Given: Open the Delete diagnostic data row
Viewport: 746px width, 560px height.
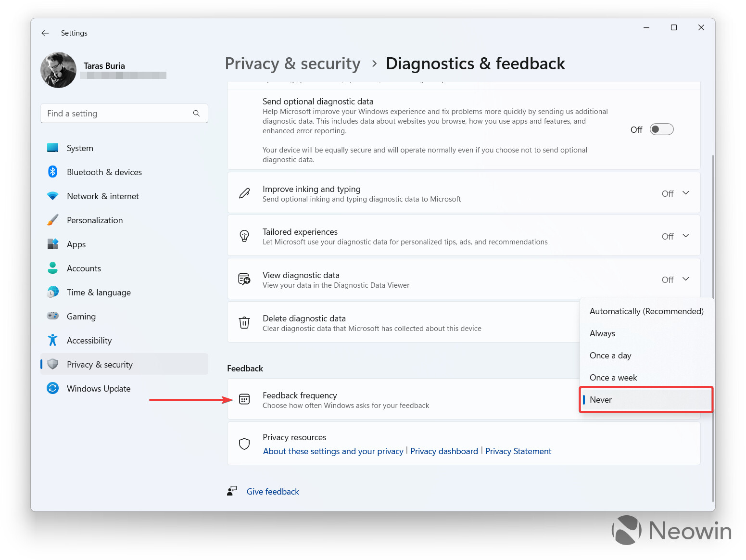Looking at the screenshot, I should pyautogui.click(x=403, y=322).
